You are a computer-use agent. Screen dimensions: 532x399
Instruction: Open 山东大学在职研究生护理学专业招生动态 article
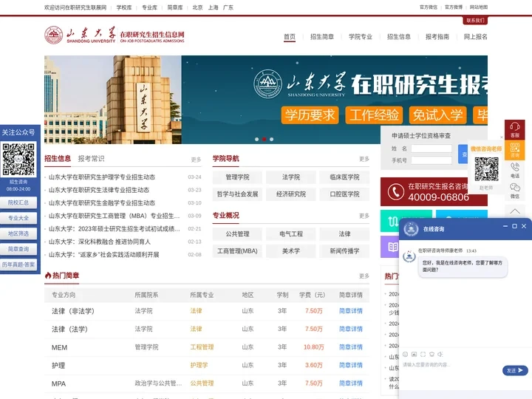pos(102,177)
